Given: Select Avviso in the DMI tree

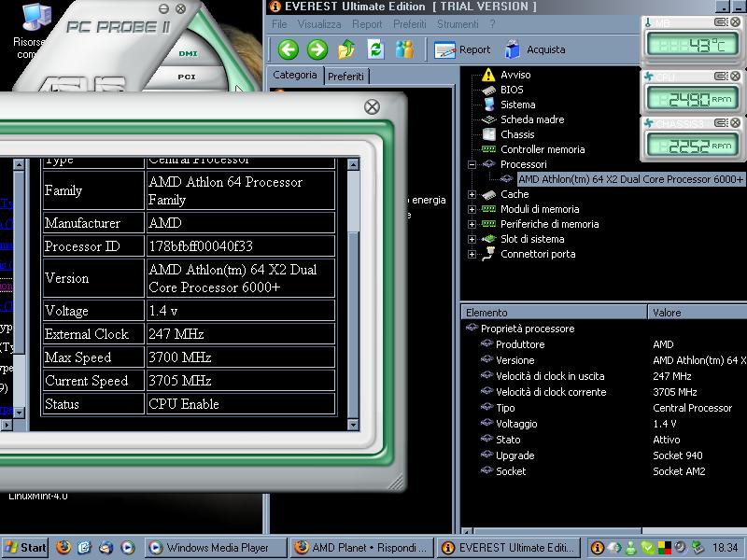Looking at the screenshot, I should (515, 75).
